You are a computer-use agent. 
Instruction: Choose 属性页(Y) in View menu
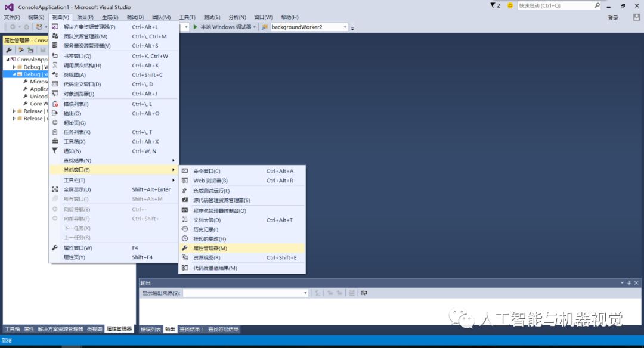114,257
